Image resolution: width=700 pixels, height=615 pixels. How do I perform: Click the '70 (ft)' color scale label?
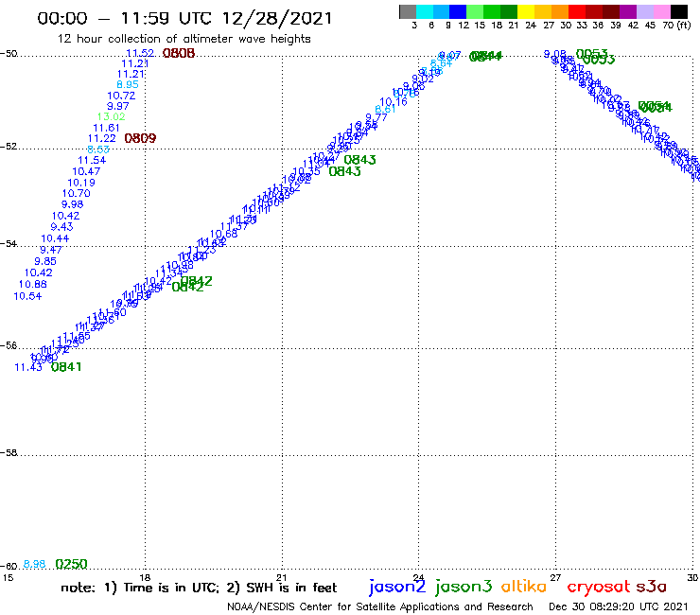(676, 25)
